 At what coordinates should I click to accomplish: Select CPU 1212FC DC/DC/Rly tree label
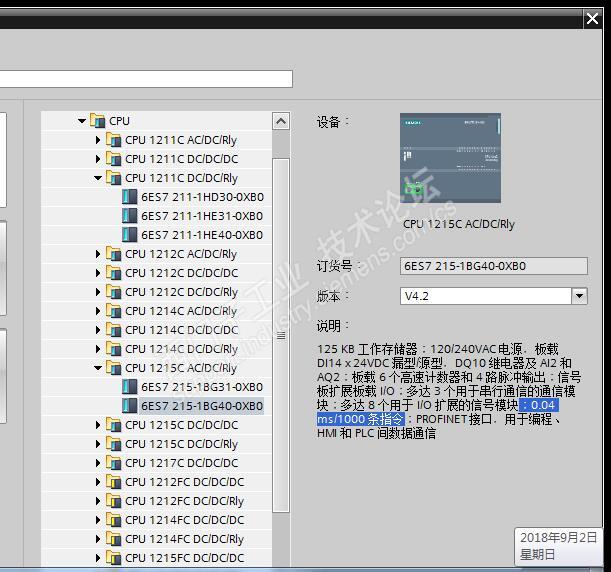[x=184, y=501]
